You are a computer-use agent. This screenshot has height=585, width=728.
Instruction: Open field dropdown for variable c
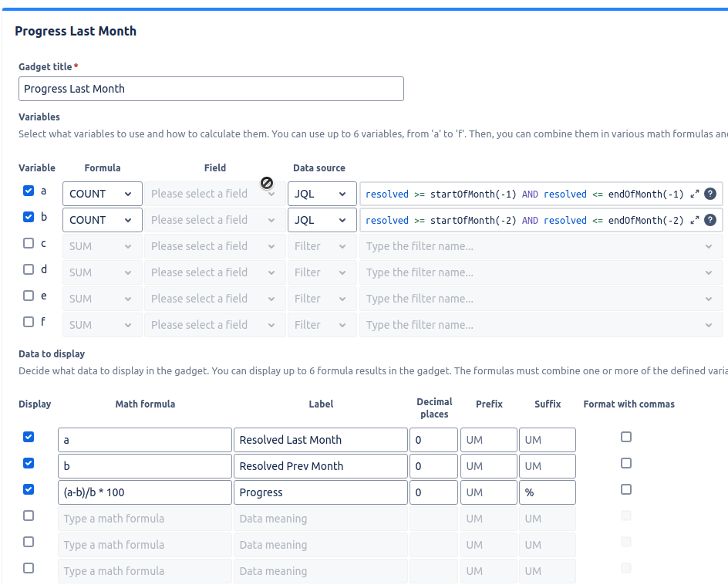coord(215,246)
